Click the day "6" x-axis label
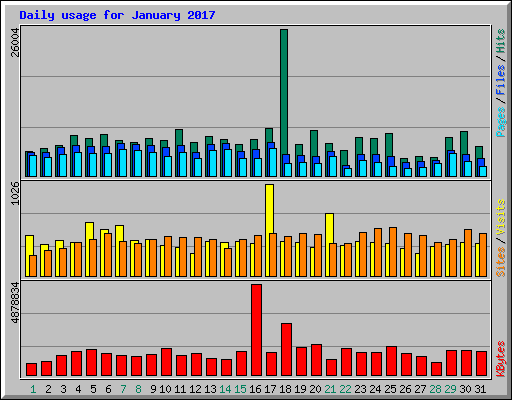This screenshot has height=400, width=512. (108, 389)
